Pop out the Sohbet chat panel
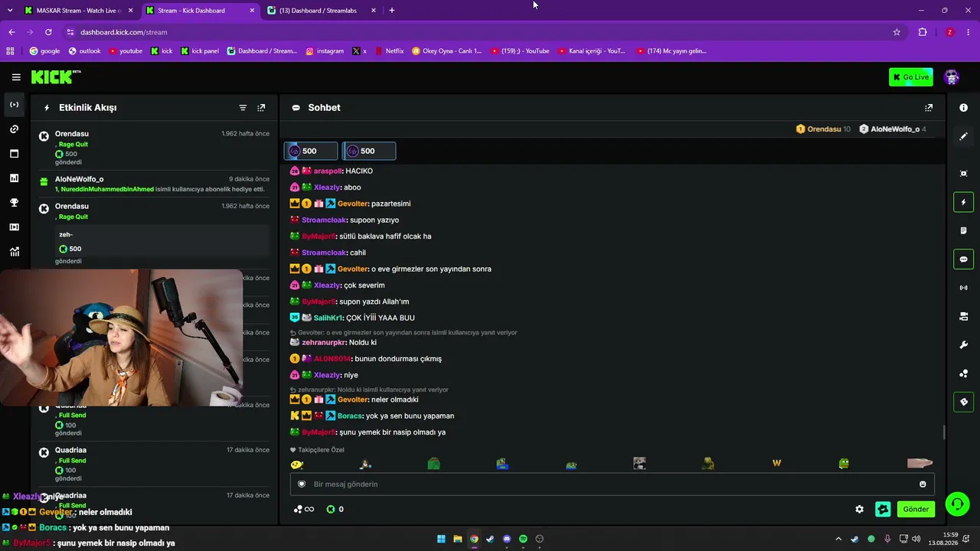Image resolution: width=980 pixels, height=551 pixels. click(x=929, y=108)
